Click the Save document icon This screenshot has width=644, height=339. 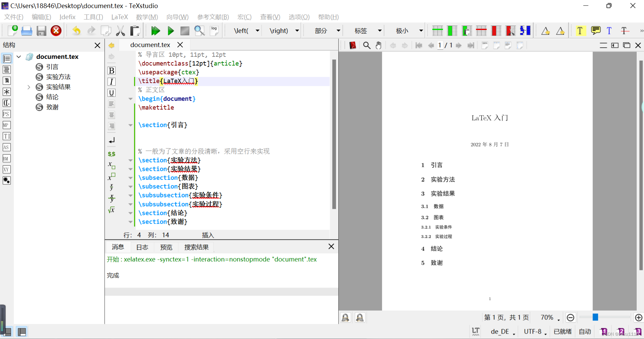41,31
